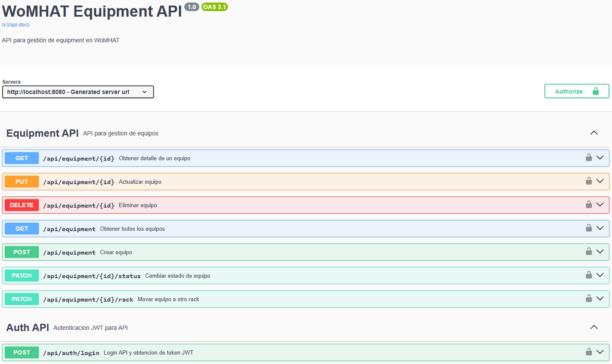Expand the Mover equipo a otro rack chevron
Image resolution: width=612 pixels, height=364 pixels.
600,299
